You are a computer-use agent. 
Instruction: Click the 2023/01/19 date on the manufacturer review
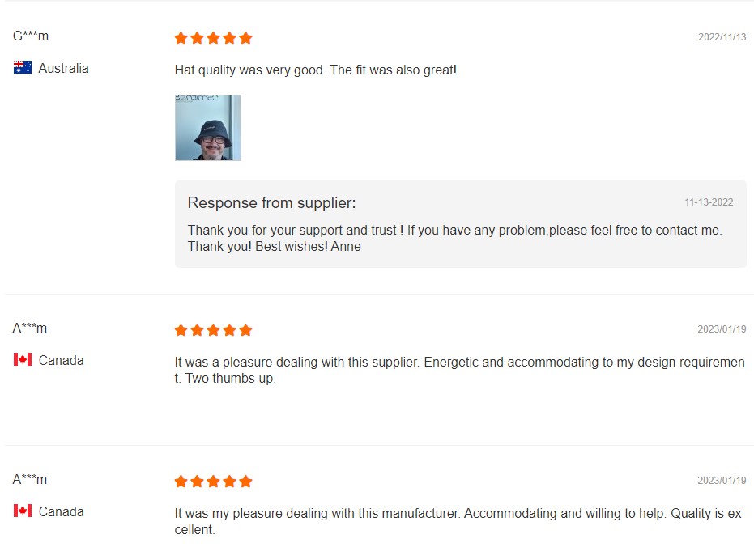point(722,481)
